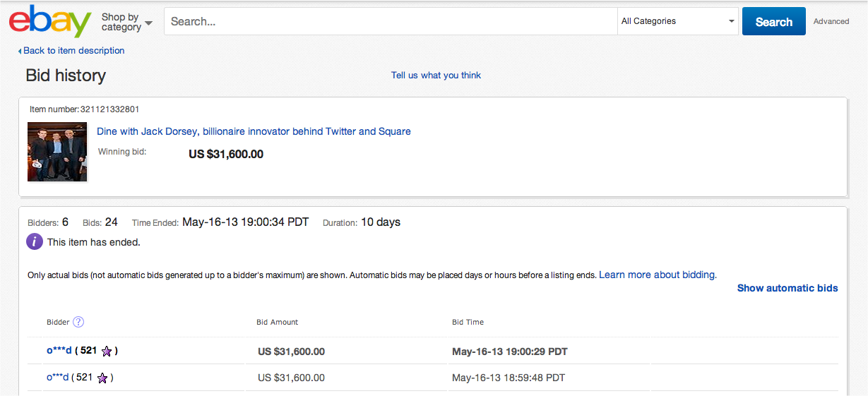Click purple star in 18:59:48 bid row
The height and width of the screenshot is (396, 868).
click(x=102, y=378)
